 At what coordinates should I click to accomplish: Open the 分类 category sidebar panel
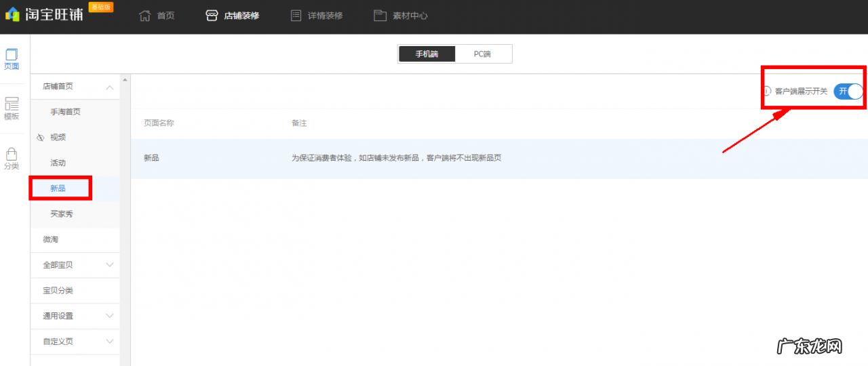12,159
